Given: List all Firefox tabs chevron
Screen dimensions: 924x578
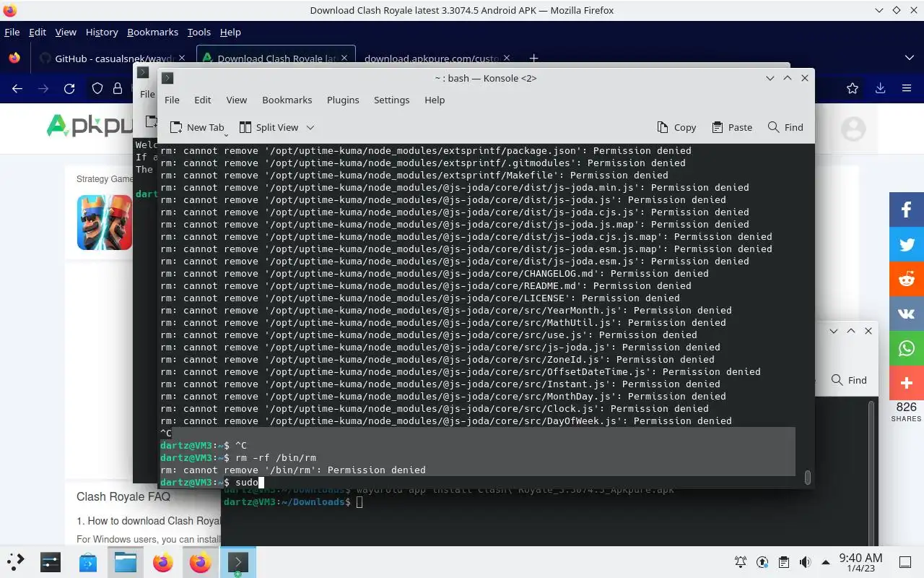Looking at the screenshot, I should 909,58.
